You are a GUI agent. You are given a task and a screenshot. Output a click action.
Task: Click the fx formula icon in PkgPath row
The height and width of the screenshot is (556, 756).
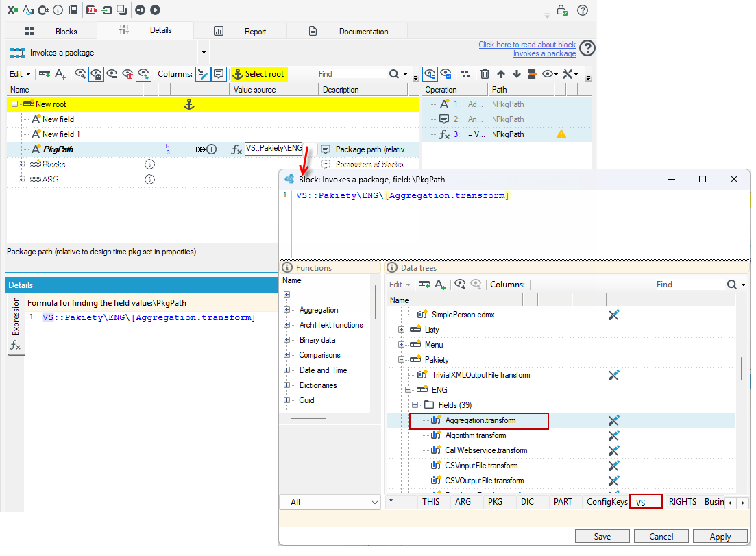[236, 149]
